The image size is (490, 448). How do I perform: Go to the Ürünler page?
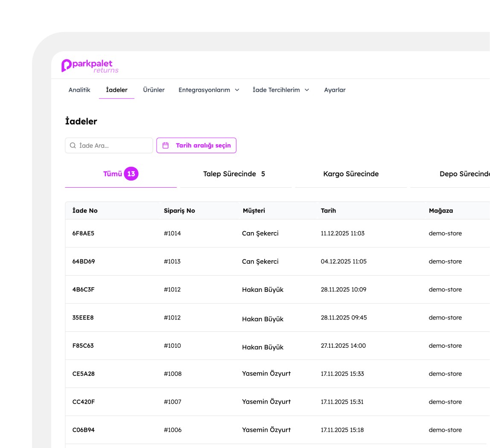tap(154, 90)
